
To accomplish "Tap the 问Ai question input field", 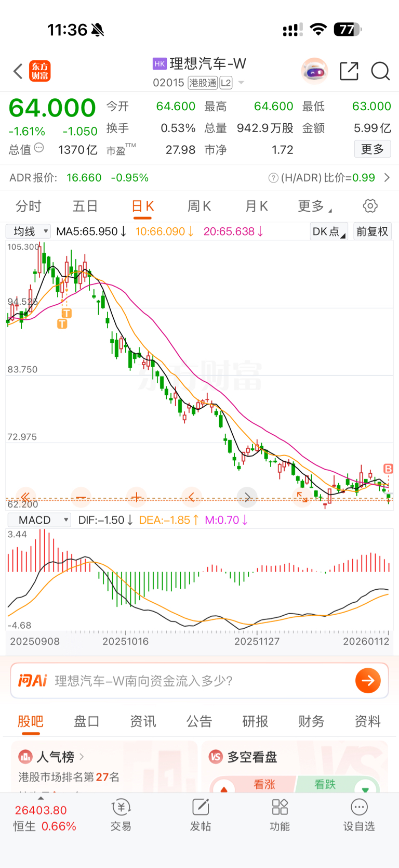I will tap(199, 680).
